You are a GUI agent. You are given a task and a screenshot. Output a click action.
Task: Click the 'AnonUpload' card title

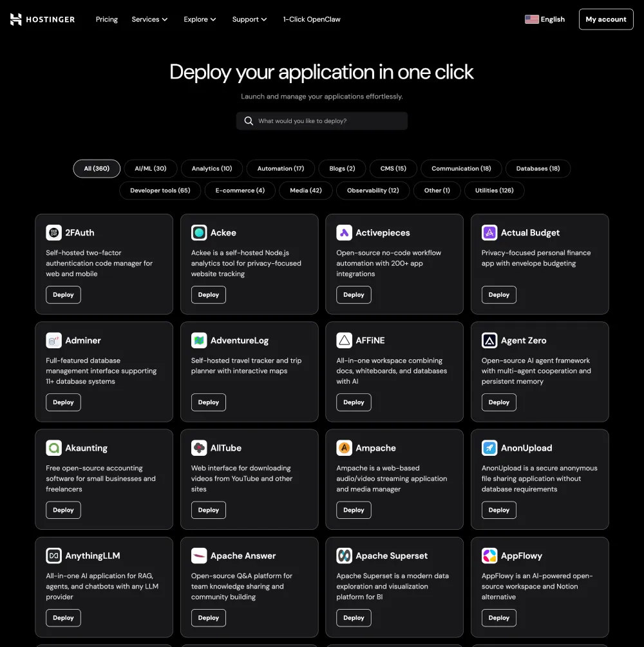click(526, 448)
